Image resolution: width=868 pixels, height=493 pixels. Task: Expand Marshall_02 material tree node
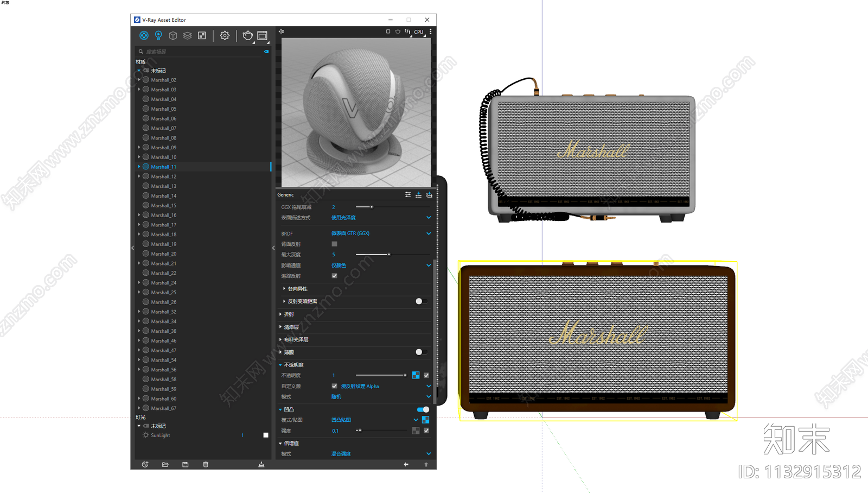coord(139,80)
